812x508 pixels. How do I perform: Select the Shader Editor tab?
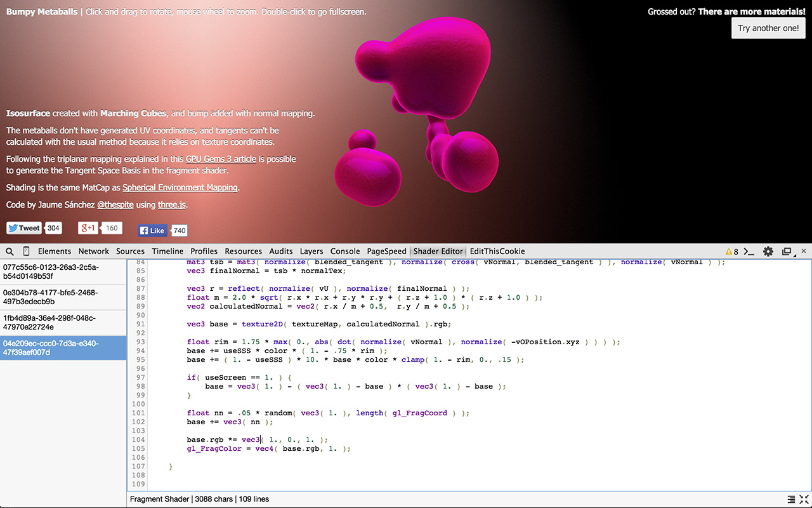click(438, 251)
